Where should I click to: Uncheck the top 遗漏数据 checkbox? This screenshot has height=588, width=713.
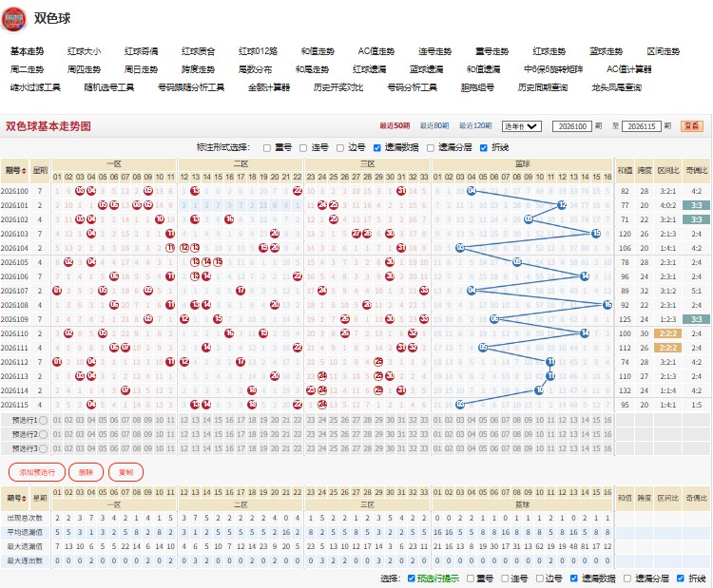point(377,147)
